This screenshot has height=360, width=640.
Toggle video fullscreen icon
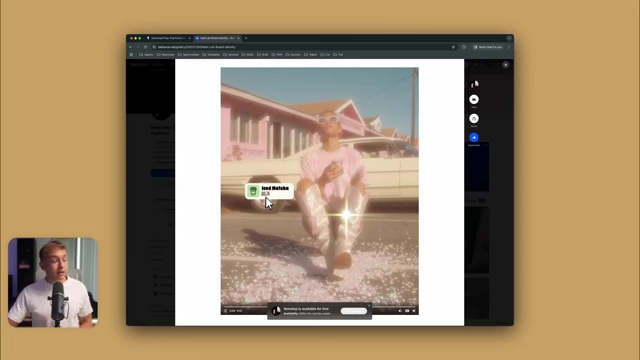click(x=414, y=311)
